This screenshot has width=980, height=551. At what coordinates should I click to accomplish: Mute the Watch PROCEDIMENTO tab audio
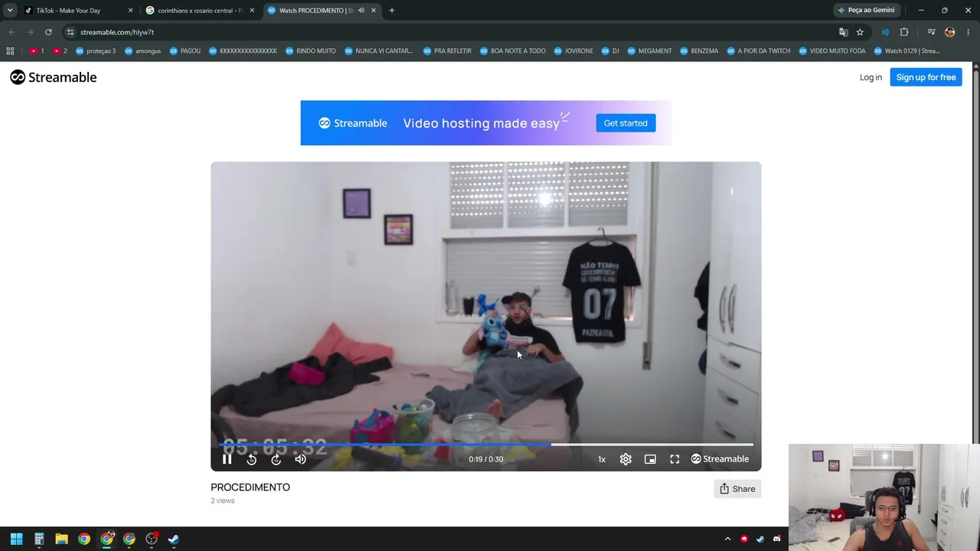361,11
